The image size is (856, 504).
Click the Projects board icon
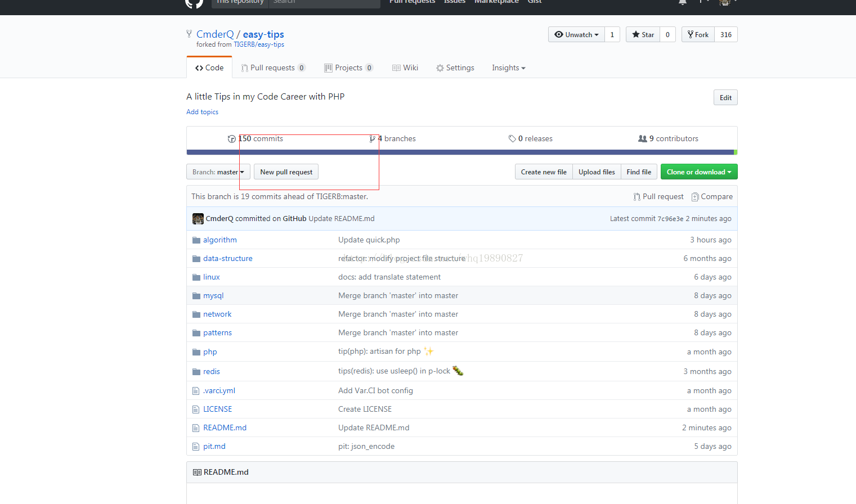pos(328,68)
